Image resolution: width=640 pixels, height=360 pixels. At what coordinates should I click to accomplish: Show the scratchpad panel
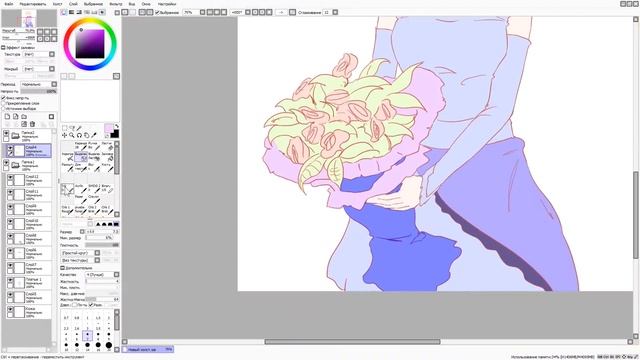102,12
